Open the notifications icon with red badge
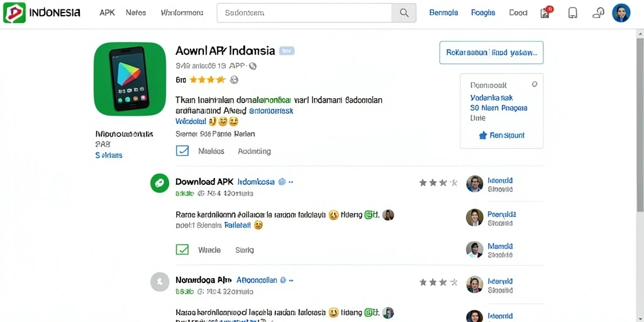 pyautogui.click(x=545, y=13)
